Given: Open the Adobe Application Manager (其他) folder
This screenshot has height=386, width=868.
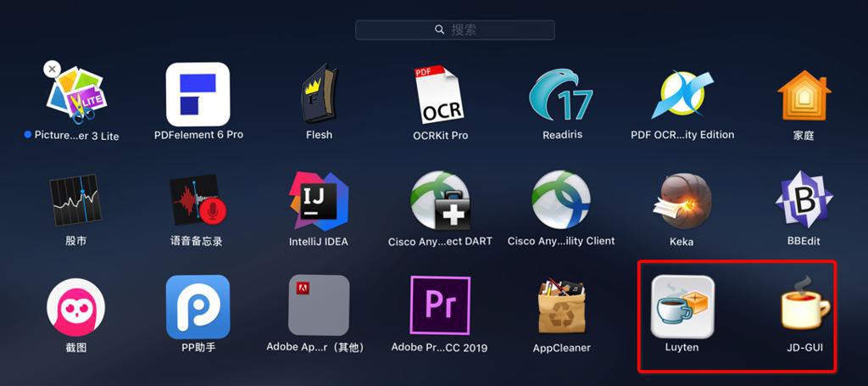Looking at the screenshot, I should tap(319, 305).
